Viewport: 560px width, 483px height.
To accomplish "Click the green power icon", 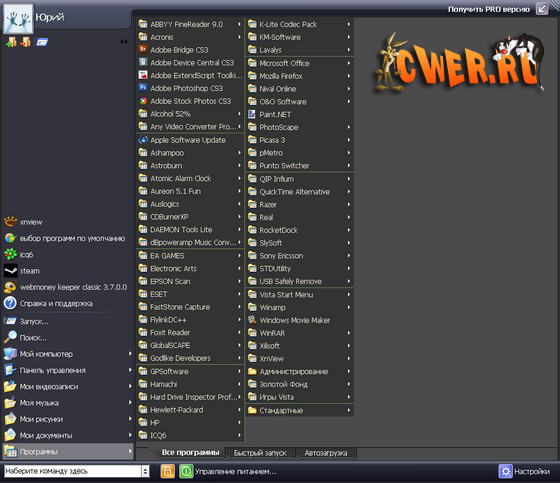I will coord(186,471).
